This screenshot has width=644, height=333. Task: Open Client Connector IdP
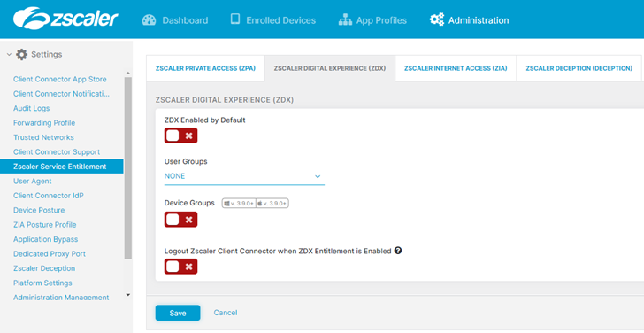coord(49,196)
